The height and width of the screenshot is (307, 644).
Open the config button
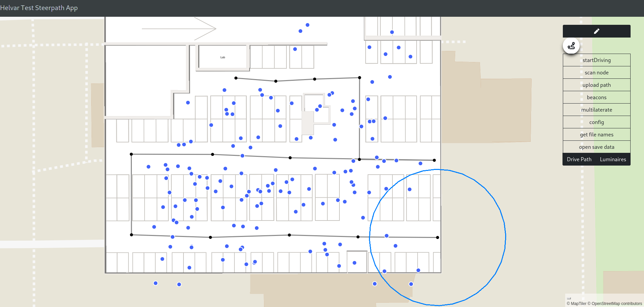tap(596, 122)
